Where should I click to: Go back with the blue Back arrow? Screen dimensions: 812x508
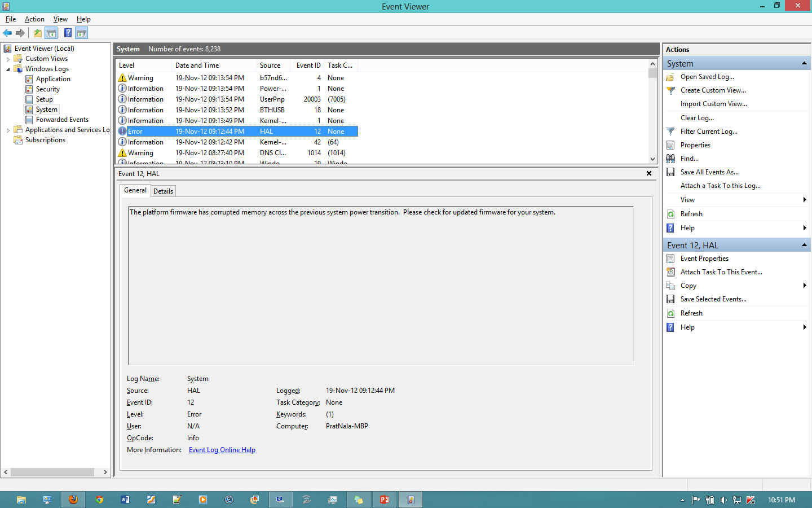pos(7,33)
